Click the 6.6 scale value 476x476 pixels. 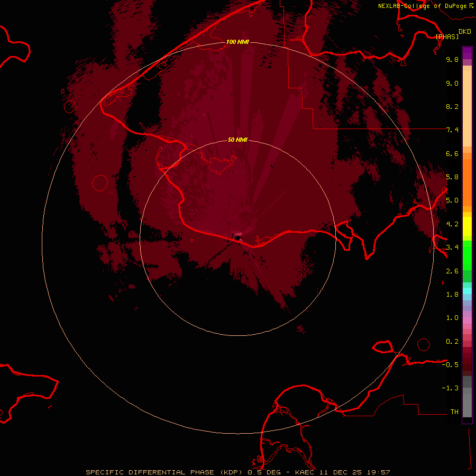pyautogui.click(x=452, y=153)
